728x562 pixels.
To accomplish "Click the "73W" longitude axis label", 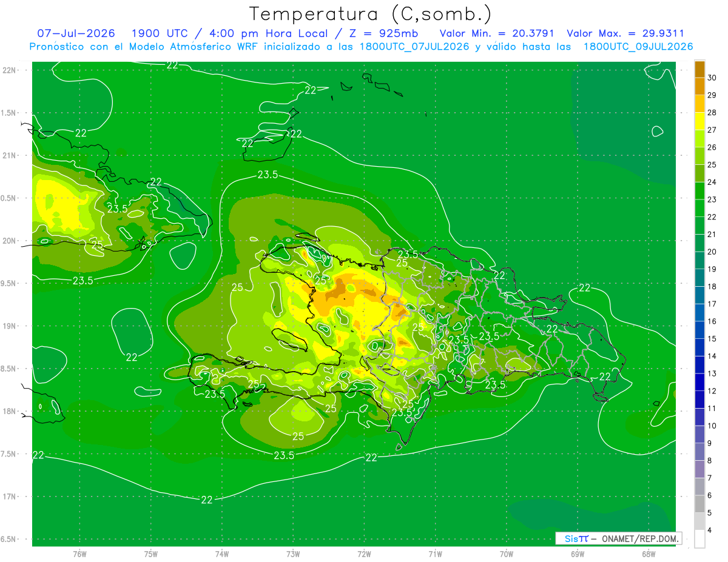I will coord(293,554).
